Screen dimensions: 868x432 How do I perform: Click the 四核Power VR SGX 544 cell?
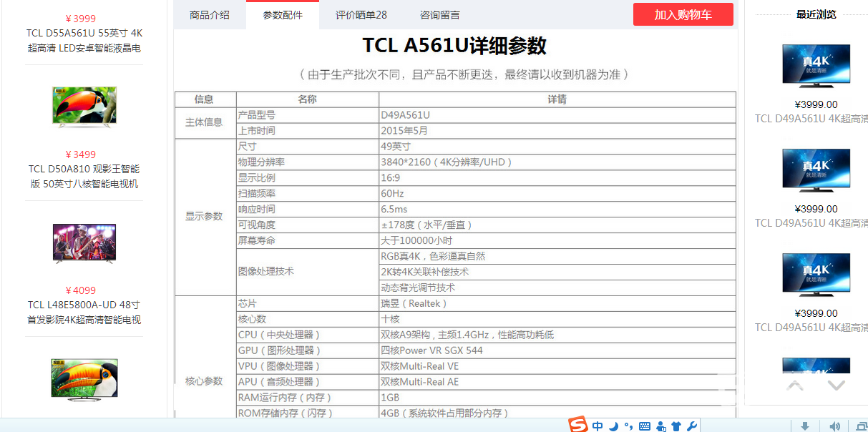(557, 350)
